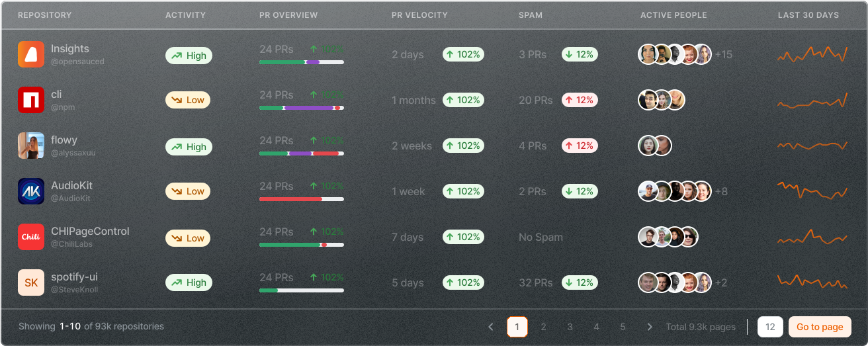Go to next page arrow
The width and height of the screenshot is (868, 346).
[650, 327]
